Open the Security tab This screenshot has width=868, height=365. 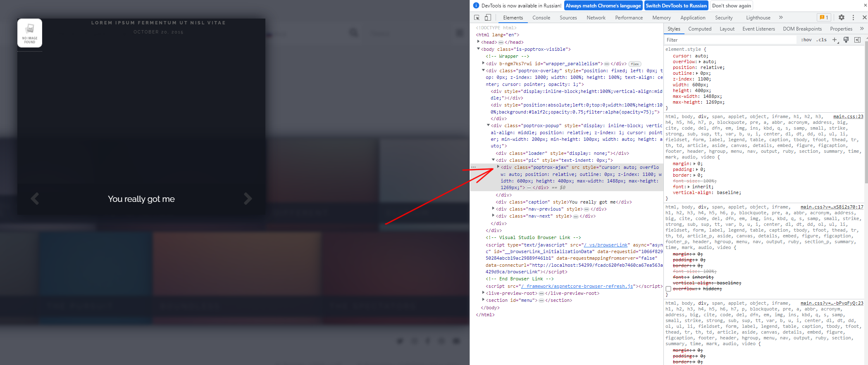tap(724, 17)
